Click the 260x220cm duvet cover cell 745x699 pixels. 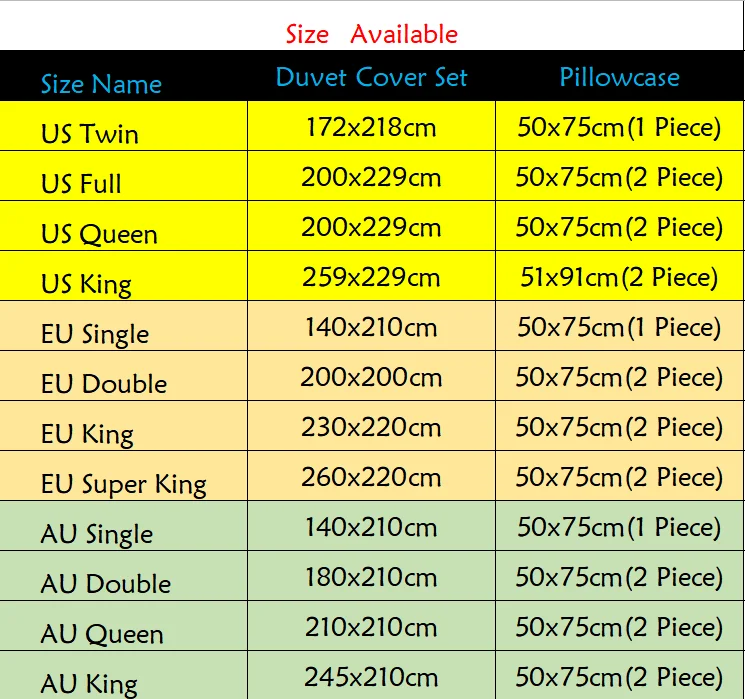(371, 478)
